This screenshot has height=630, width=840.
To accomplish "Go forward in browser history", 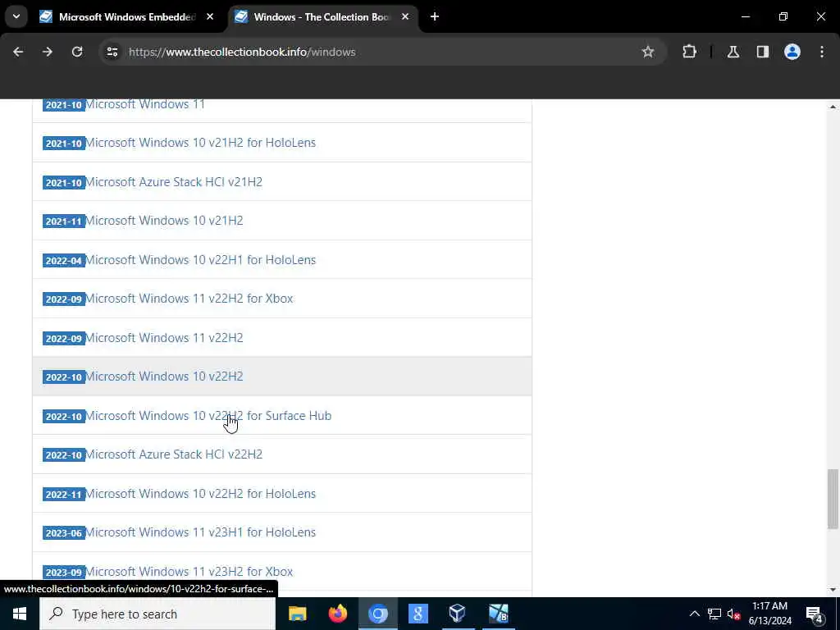I will pos(48,52).
